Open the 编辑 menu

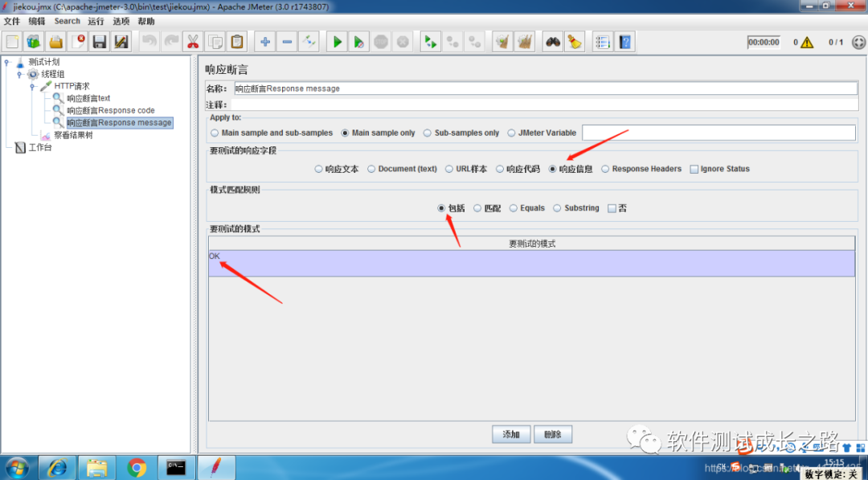(x=37, y=21)
